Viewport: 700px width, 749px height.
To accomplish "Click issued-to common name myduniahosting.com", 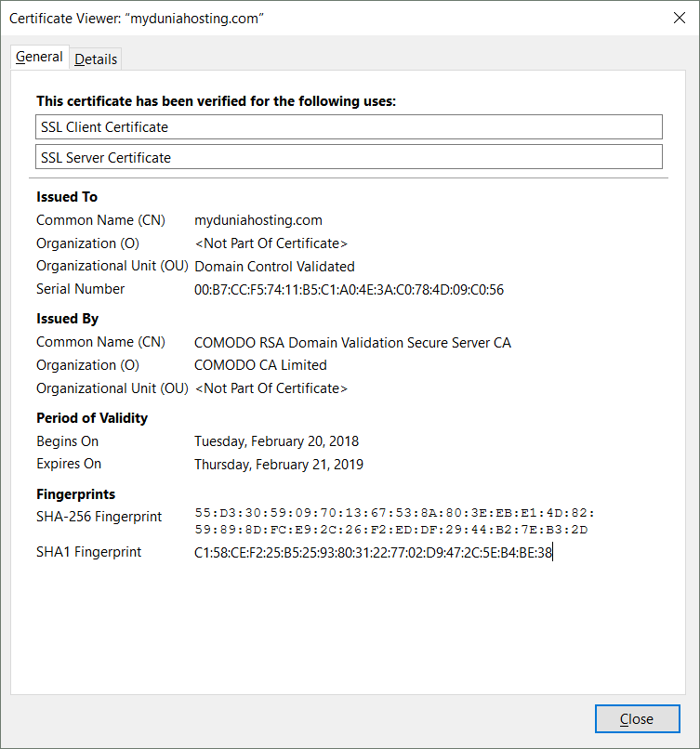I will 258,220.
